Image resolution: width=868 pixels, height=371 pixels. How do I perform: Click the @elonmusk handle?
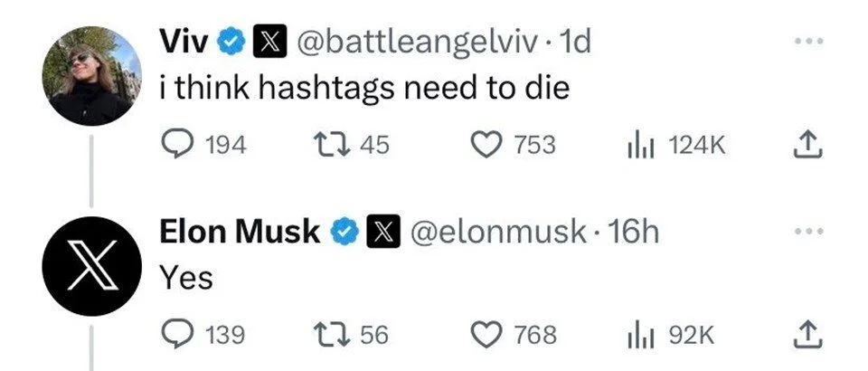pos(498,233)
